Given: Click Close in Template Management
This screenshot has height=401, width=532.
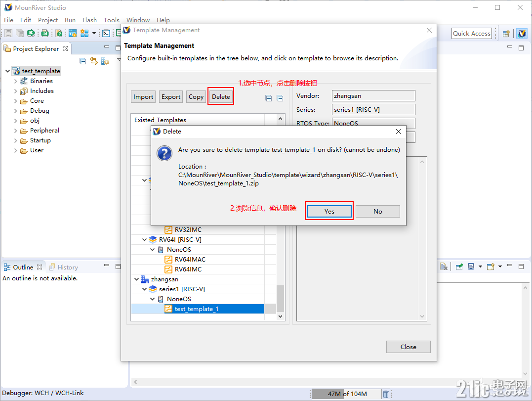Looking at the screenshot, I should [408, 347].
